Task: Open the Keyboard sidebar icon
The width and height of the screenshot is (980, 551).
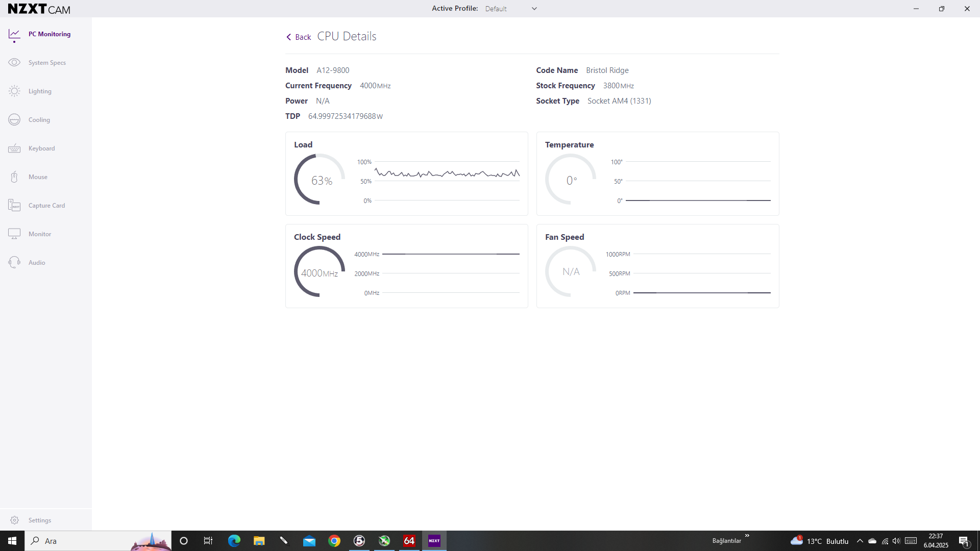Action: coord(14,148)
